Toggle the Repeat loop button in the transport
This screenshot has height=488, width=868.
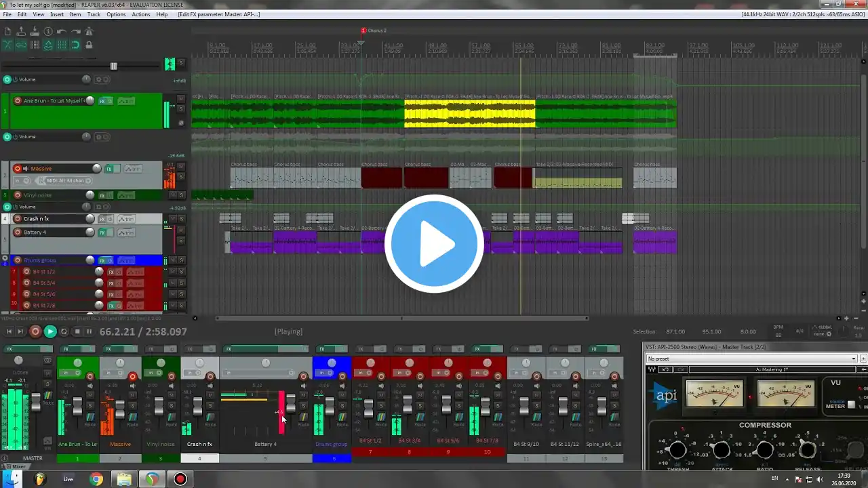[x=64, y=331]
